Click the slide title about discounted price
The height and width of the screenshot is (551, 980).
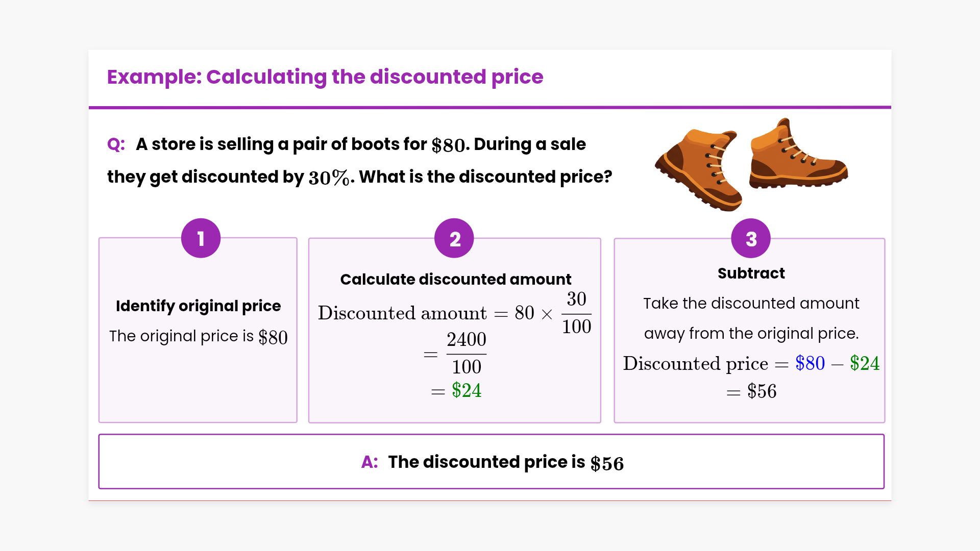325,77
